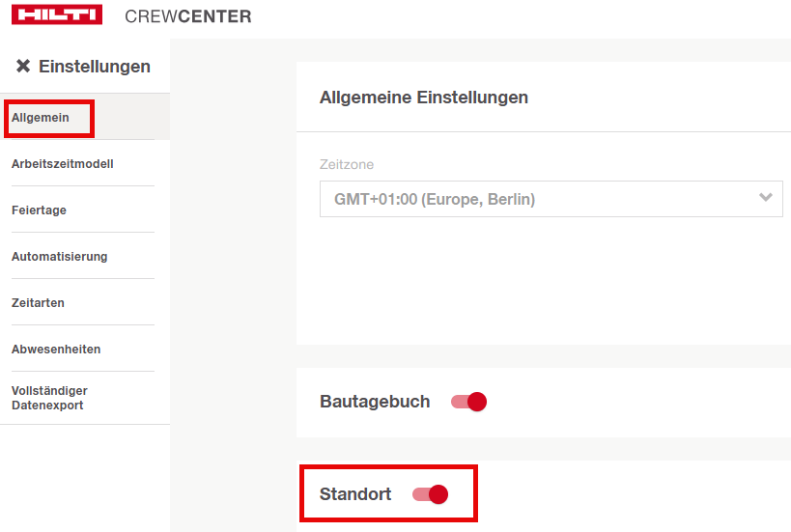791x532 pixels.
Task: Click the Zeitzone field label
Action: pyautogui.click(x=347, y=165)
